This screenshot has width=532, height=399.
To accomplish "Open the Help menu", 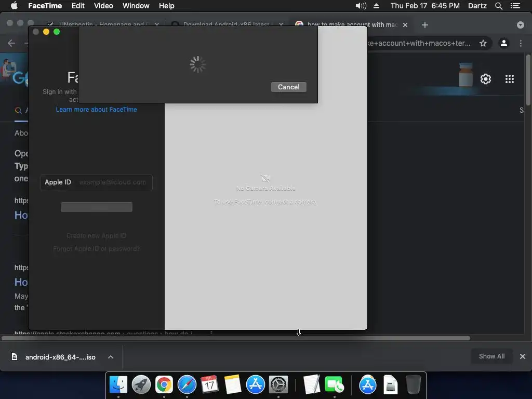I will tap(167, 6).
